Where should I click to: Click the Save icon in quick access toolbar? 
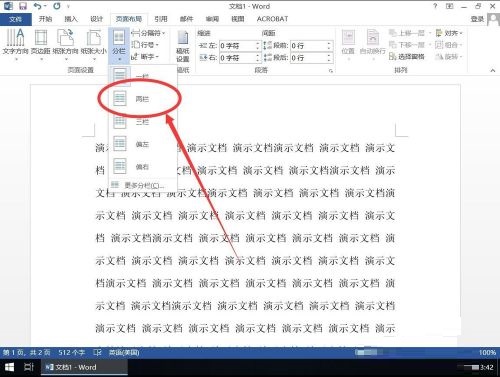(x=23, y=6)
